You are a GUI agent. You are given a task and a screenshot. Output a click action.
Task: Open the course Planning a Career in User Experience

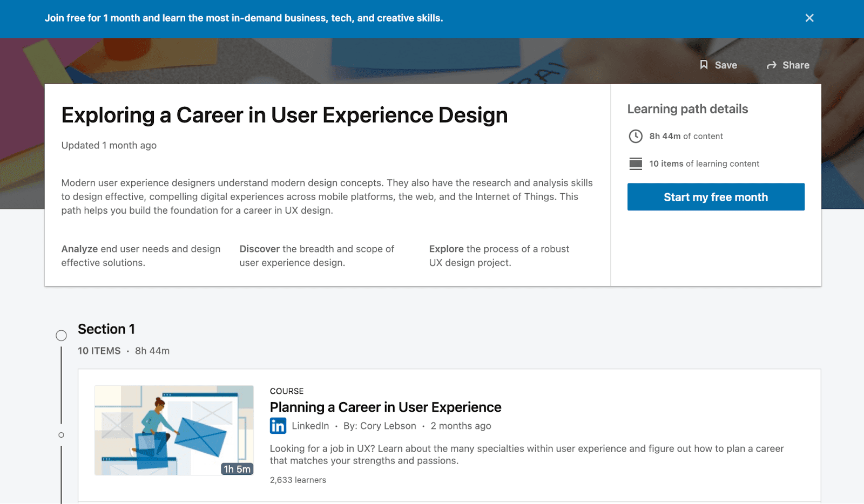coord(386,407)
